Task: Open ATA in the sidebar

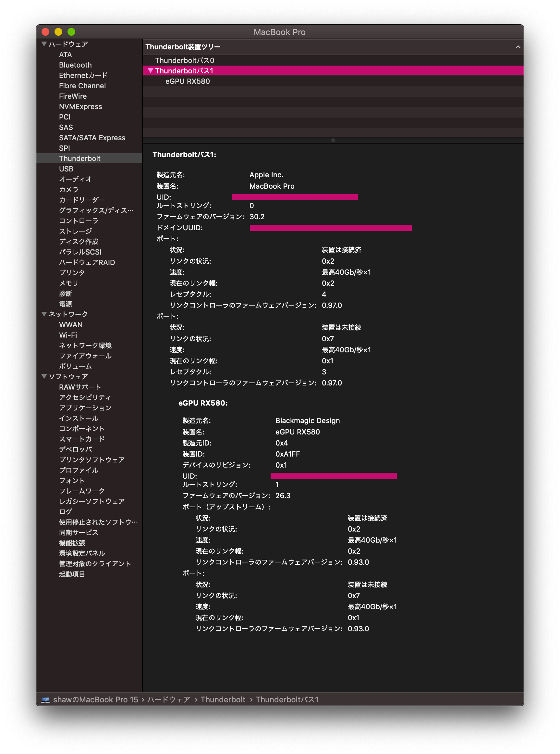Action: click(65, 55)
